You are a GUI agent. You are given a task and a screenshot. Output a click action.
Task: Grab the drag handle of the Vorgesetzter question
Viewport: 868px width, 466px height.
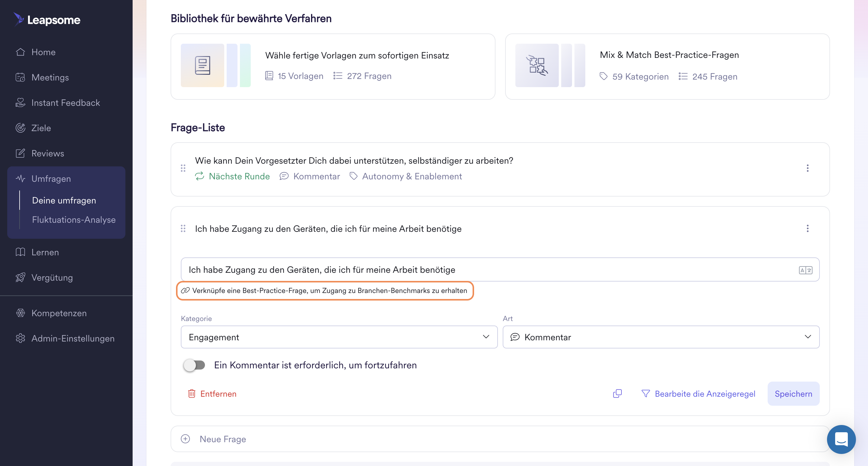click(x=183, y=168)
